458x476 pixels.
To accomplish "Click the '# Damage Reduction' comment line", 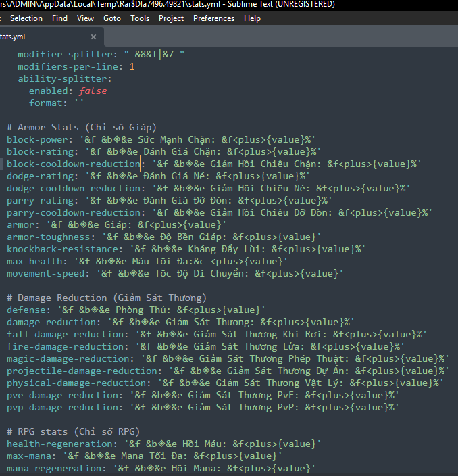I will [106, 298].
